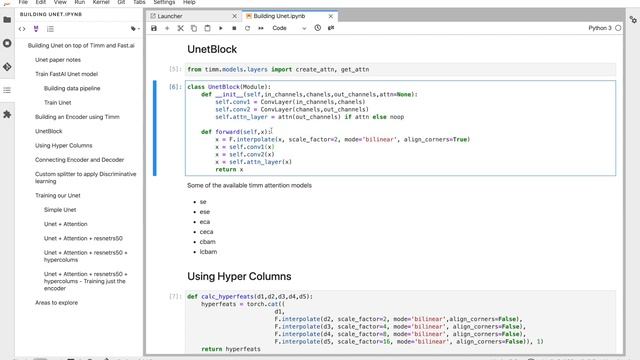Viewport: 640px width, 360px height.
Task: Open the File menu
Action: coord(23,2)
